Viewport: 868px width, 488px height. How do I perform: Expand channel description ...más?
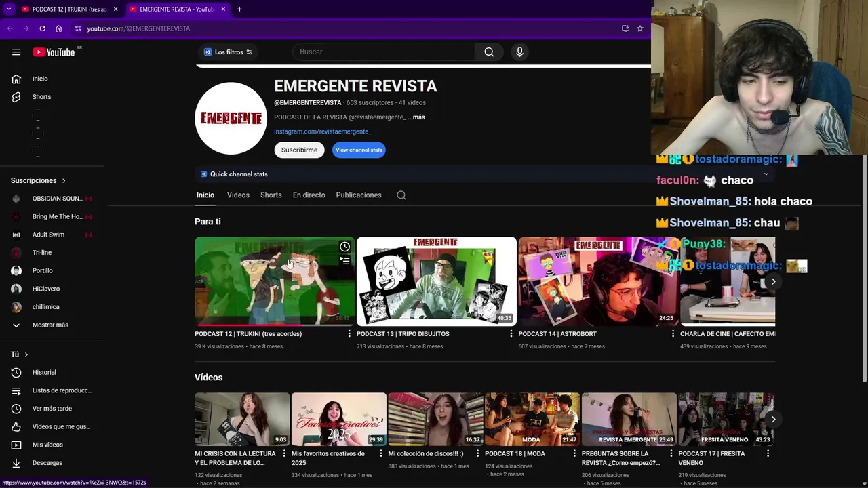[416, 117]
